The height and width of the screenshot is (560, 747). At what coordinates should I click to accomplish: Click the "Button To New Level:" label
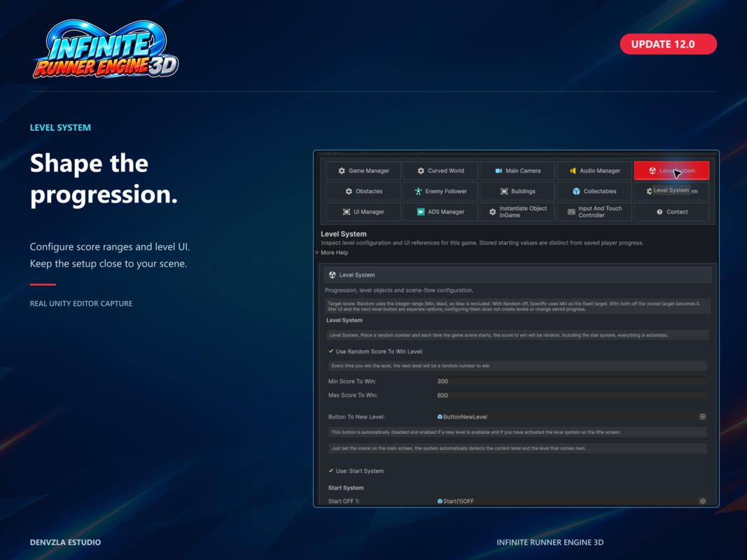(x=356, y=416)
